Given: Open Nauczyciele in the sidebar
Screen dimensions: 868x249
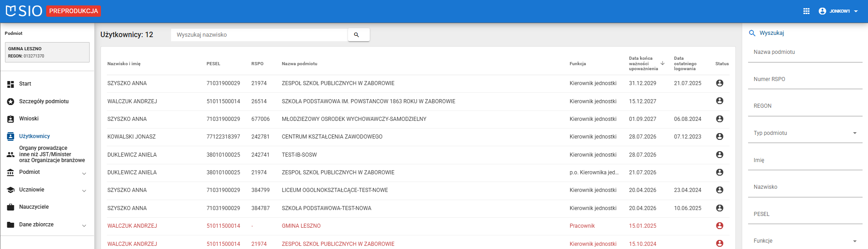Looking at the screenshot, I should [x=33, y=207].
